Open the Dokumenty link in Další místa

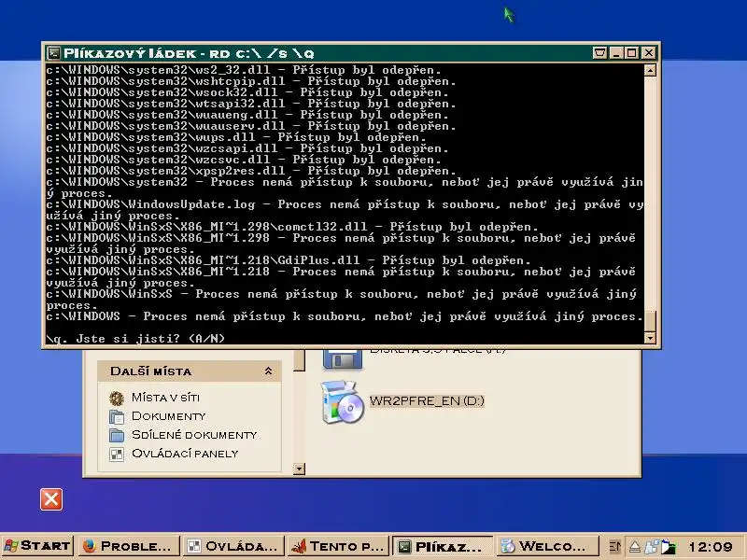169,415
